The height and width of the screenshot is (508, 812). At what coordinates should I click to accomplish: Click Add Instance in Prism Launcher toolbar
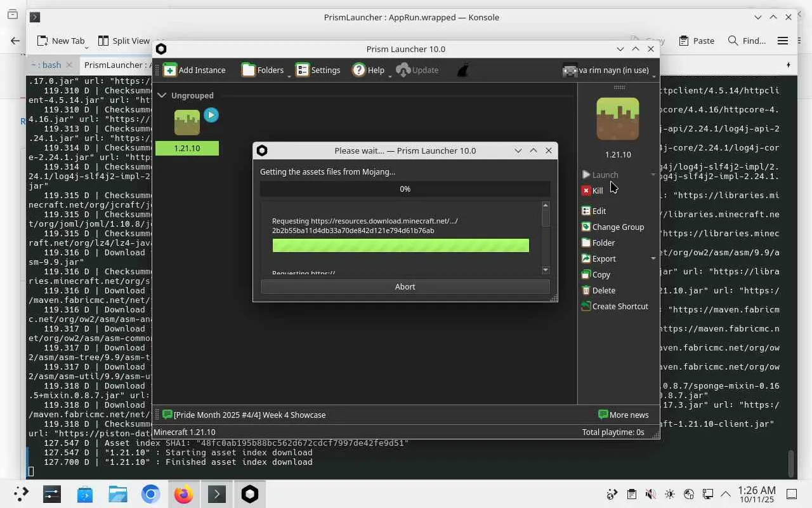pyautogui.click(x=194, y=70)
